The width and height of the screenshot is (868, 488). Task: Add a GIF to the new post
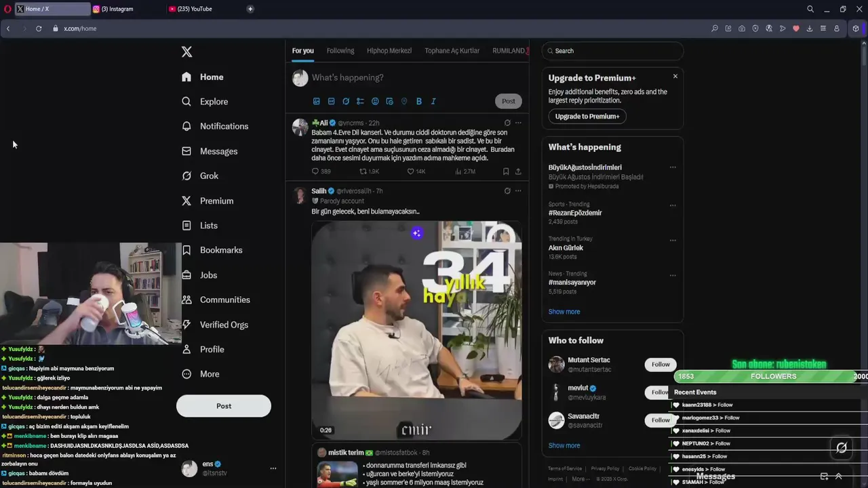(x=331, y=101)
